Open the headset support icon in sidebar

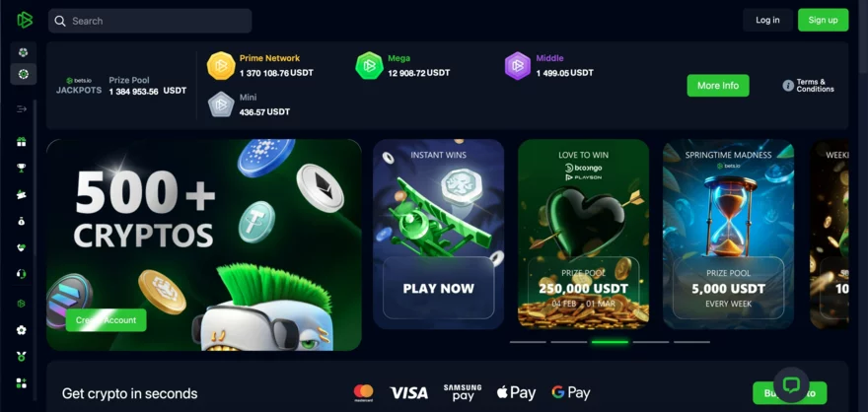click(x=22, y=274)
